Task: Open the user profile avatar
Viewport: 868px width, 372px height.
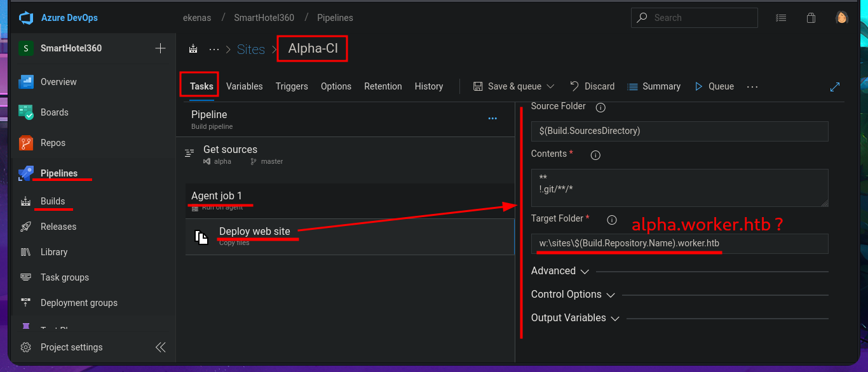Action: pos(842,18)
